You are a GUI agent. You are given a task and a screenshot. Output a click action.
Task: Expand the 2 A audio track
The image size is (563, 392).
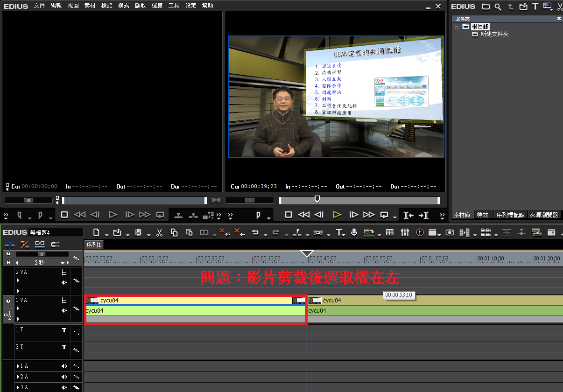(x=18, y=377)
